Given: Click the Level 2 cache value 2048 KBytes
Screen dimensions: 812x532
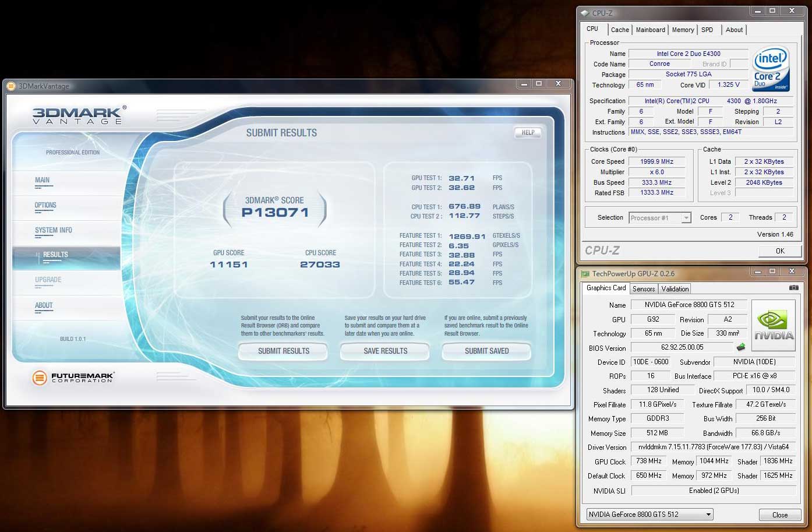Looking at the screenshot, I should tap(764, 183).
